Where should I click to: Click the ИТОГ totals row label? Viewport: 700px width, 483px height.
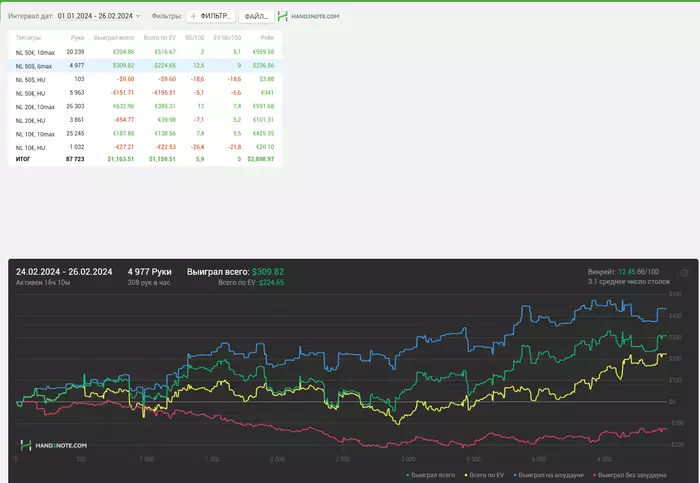tap(23, 159)
